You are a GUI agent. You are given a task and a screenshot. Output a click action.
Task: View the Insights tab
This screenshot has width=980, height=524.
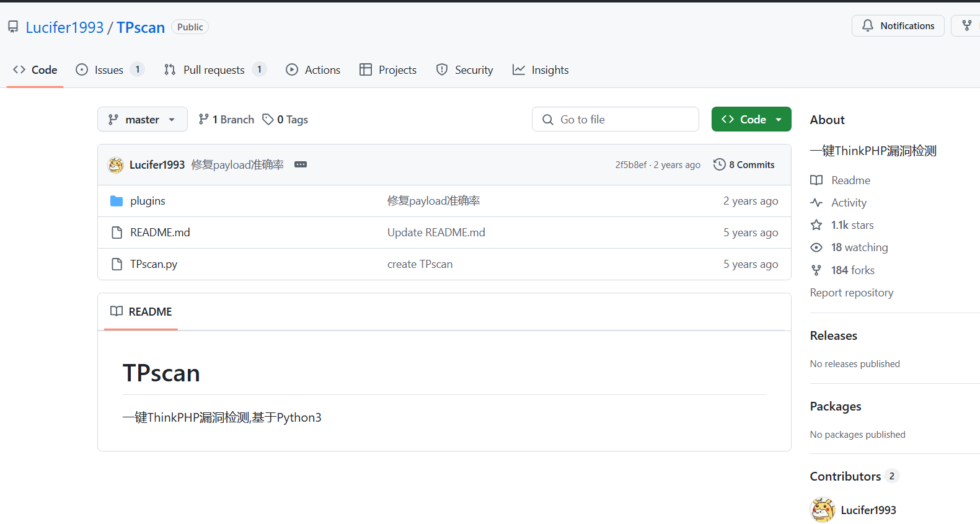(541, 70)
